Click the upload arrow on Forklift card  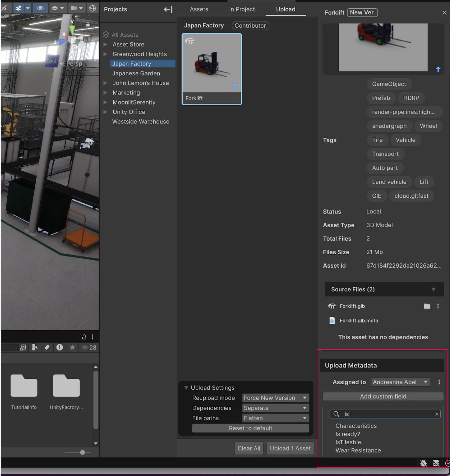coord(235,86)
